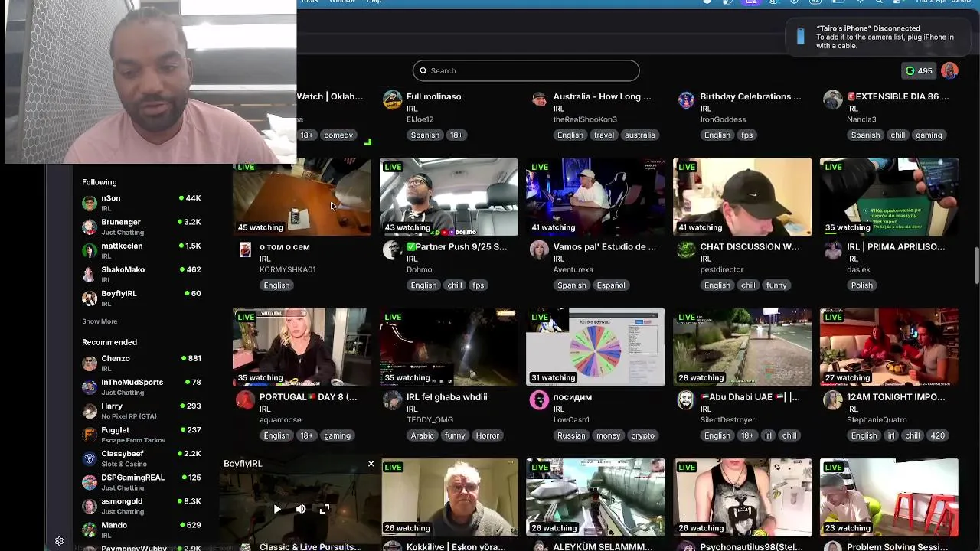Open the Full molinaso stream title
The width and height of the screenshot is (980, 551).
point(434,96)
